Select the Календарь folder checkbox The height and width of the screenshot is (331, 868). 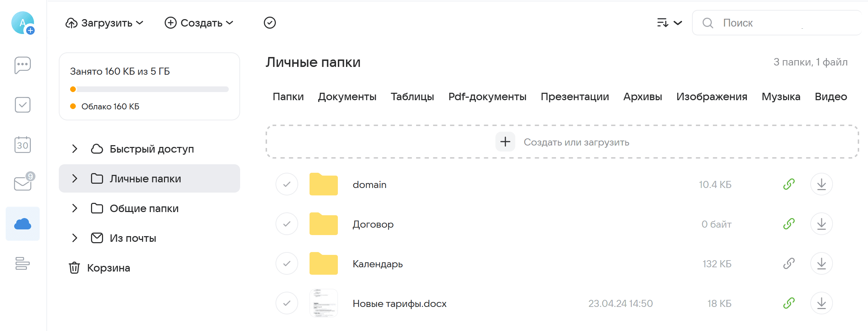tap(287, 263)
